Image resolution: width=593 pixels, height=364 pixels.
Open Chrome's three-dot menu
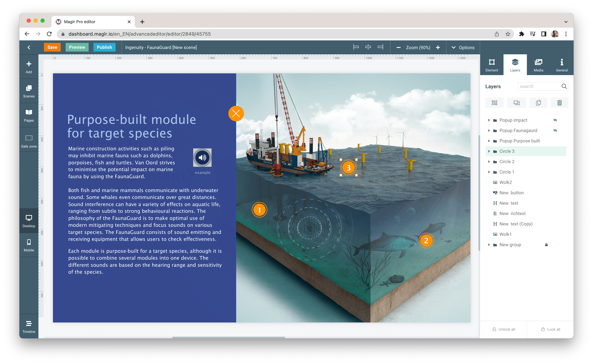pyautogui.click(x=566, y=34)
